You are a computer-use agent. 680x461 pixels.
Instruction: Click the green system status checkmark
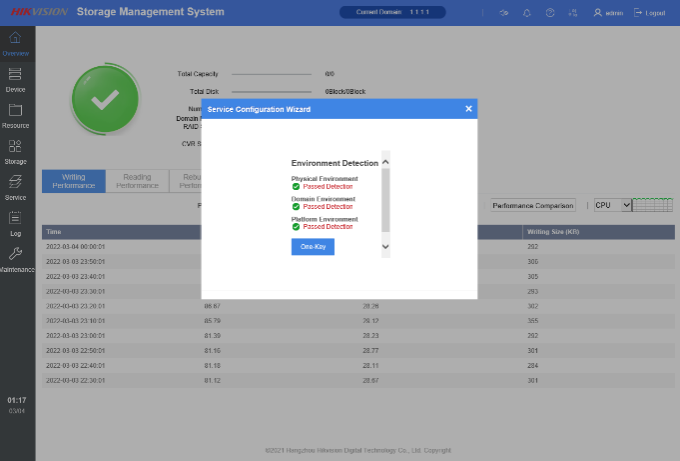pyautogui.click(x=104, y=98)
